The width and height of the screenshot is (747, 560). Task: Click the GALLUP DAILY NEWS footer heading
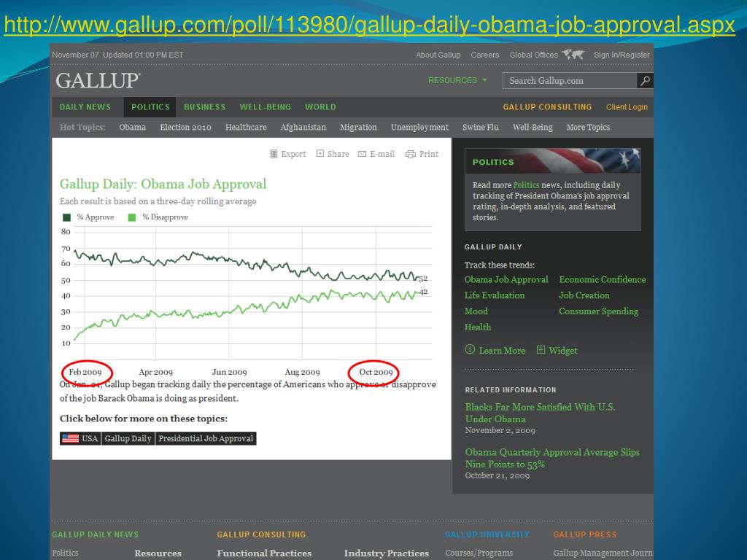[96, 534]
